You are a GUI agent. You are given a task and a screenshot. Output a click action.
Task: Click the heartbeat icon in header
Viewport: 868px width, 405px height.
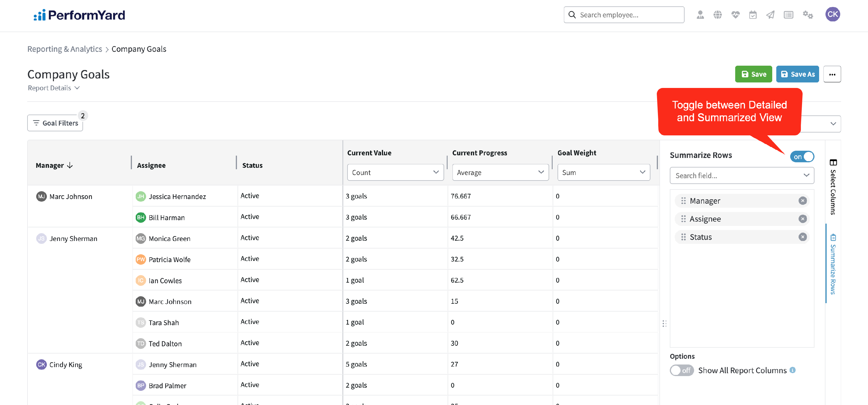point(735,15)
